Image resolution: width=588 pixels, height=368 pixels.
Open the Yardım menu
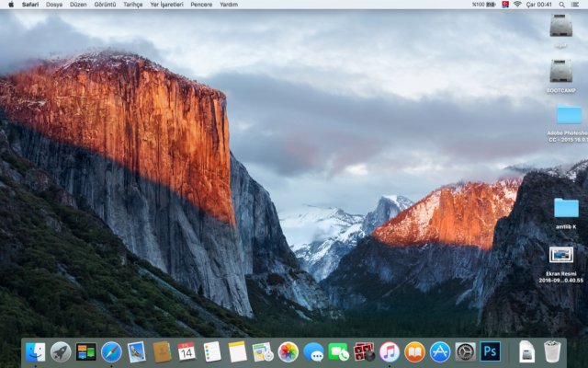click(x=229, y=5)
